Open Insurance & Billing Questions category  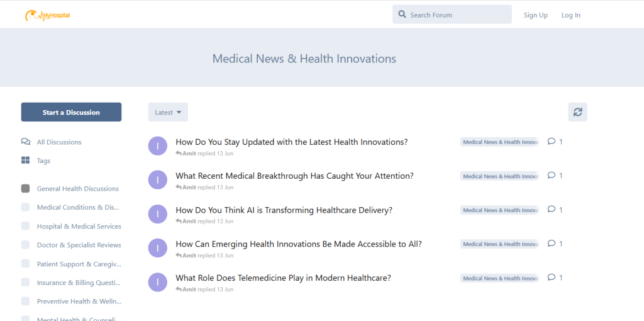[x=78, y=283]
